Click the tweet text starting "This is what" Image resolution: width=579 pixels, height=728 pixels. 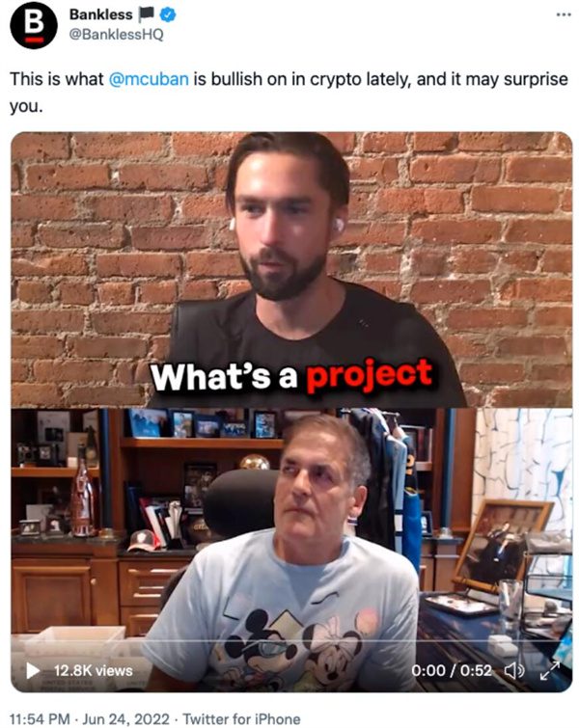[289, 92]
